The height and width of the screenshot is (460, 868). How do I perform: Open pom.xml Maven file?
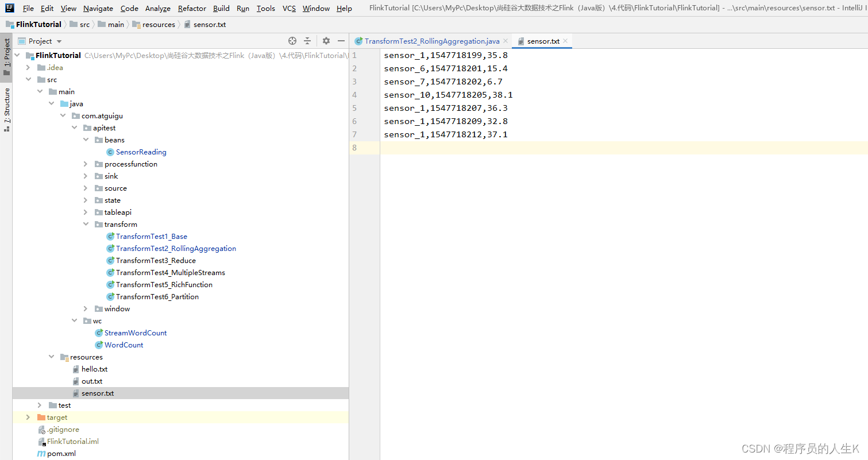(61, 454)
